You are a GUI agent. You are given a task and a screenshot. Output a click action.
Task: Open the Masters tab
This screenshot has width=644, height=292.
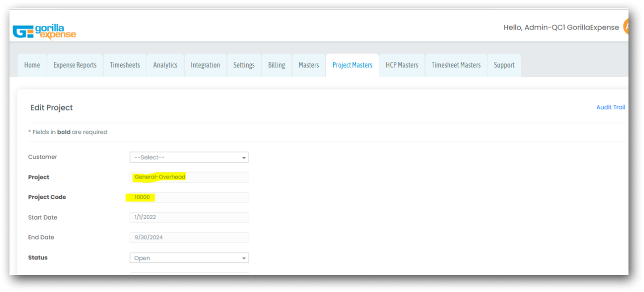click(309, 65)
